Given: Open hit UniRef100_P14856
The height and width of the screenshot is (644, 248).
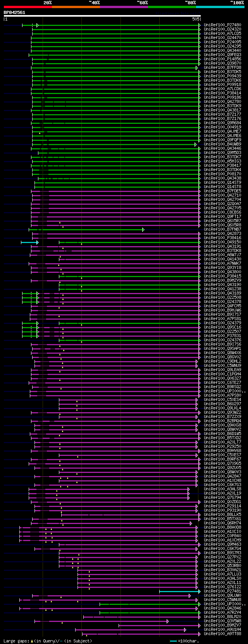Looking at the screenshot, I should coord(222,59).
